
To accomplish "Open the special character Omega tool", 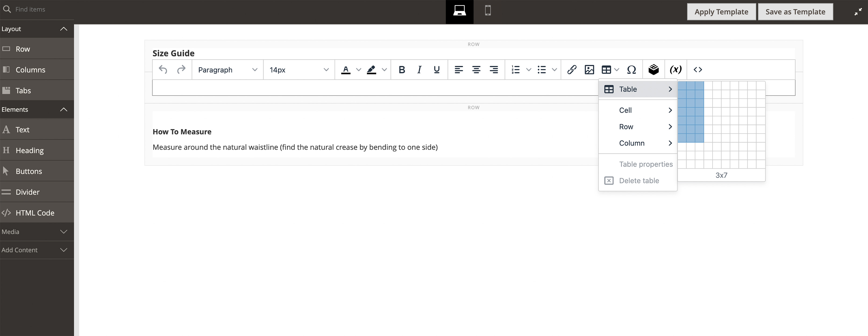I will coord(631,70).
